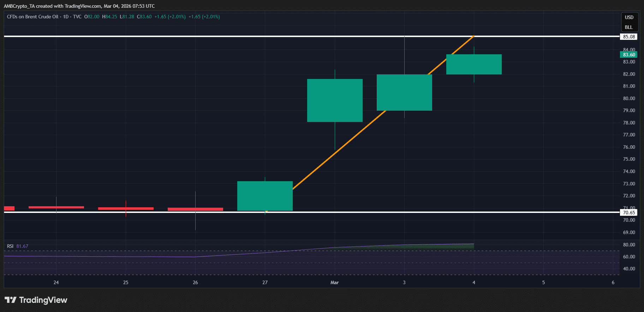The width and height of the screenshot is (644, 312).
Task: Click the 85.08 resistance price label
Action: 629,37
